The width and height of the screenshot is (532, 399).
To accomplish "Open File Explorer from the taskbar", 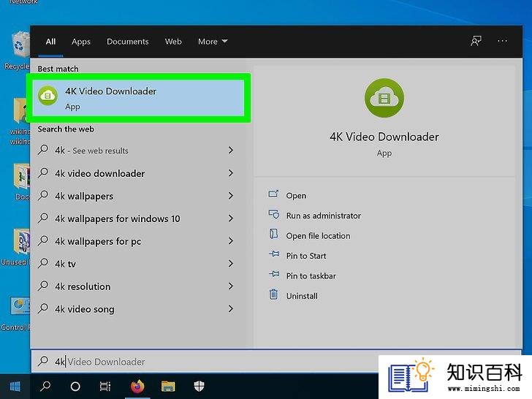I will (168, 387).
